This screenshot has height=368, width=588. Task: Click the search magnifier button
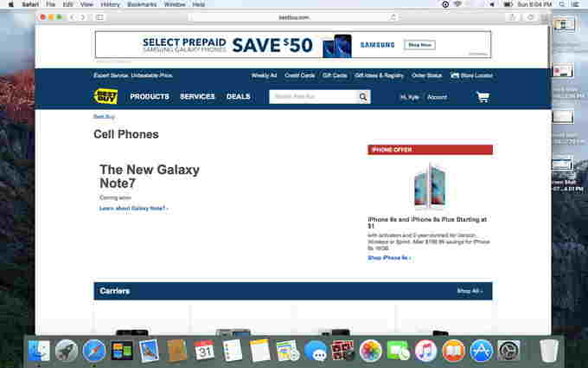363,97
